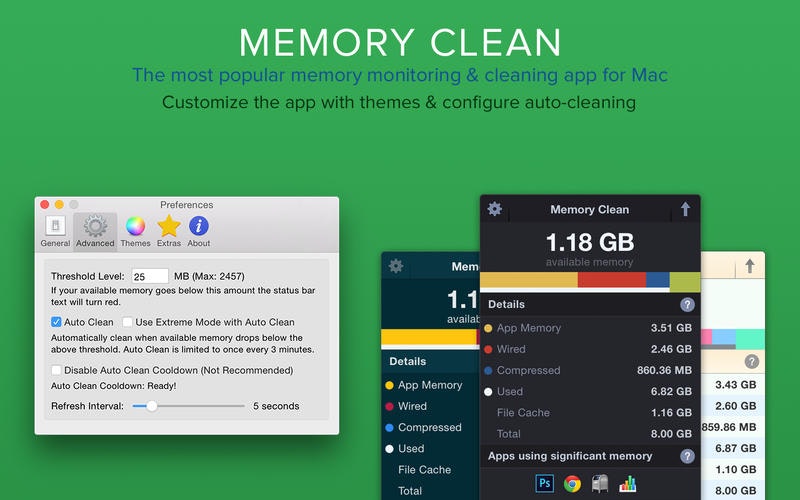Viewport: 800px width, 500px height.
Task: Click 1.10 GB value in light theme window
Action: pyautogui.click(x=735, y=469)
